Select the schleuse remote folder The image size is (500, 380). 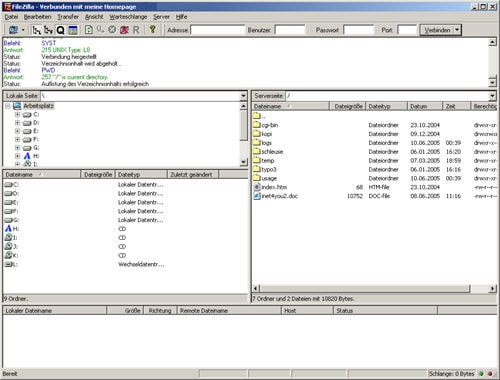pyautogui.click(x=272, y=152)
